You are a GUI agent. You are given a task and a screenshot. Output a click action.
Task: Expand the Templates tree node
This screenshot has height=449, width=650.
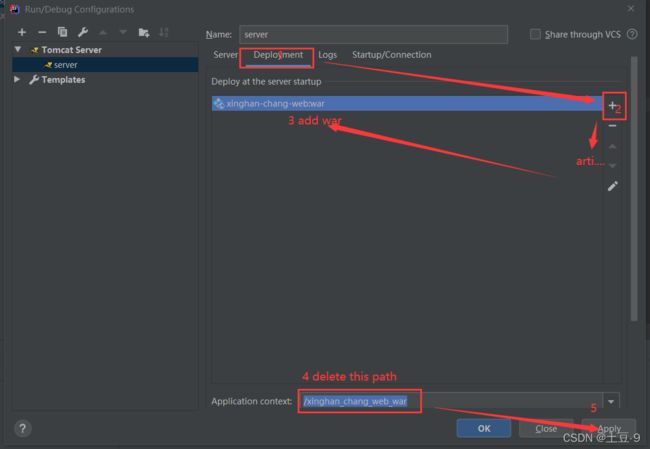tap(18, 80)
